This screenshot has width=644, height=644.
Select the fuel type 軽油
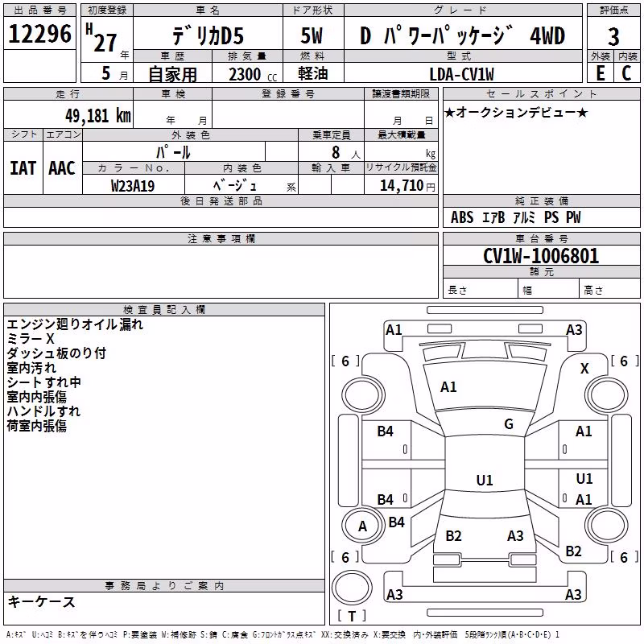313,73
